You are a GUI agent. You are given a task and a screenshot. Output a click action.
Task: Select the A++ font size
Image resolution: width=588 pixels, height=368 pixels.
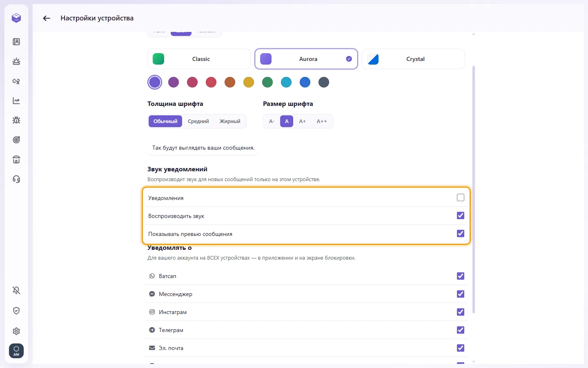coord(322,121)
